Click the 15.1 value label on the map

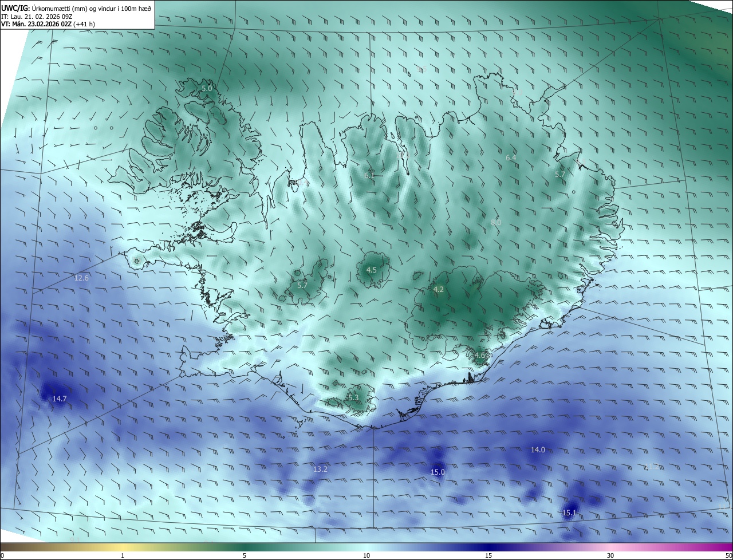tap(569, 513)
